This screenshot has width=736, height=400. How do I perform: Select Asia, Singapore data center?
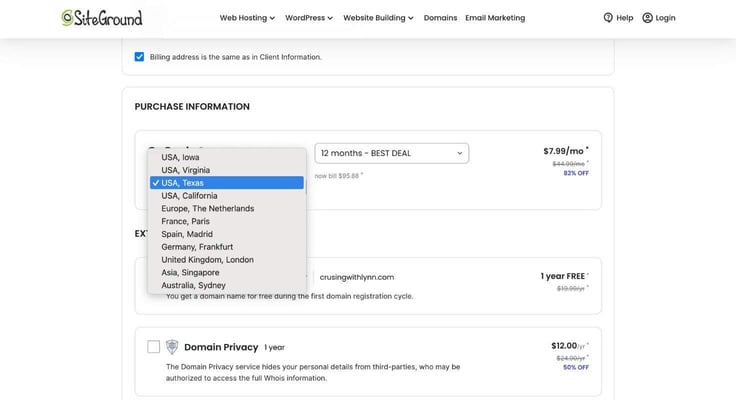(227, 272)
